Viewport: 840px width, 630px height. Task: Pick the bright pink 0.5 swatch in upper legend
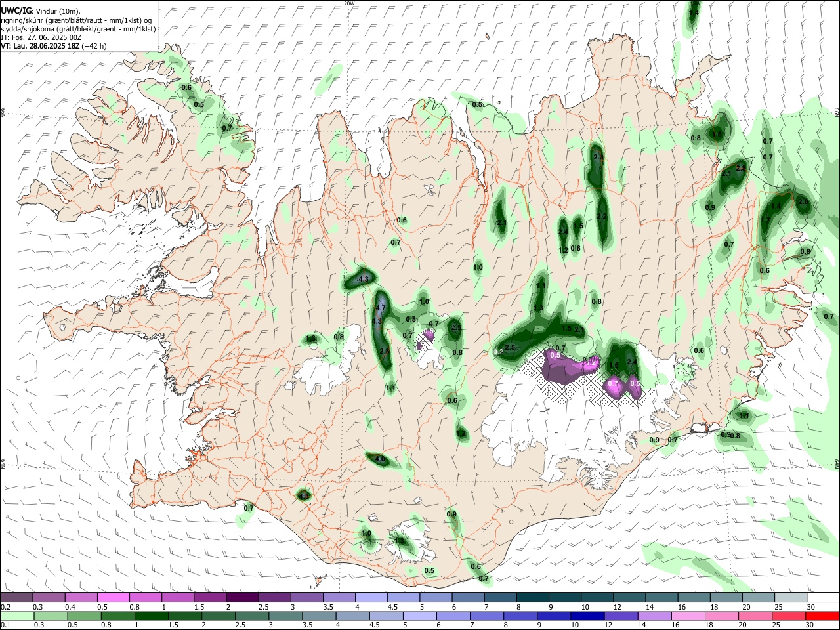pyautogui.click(x=114, y=598)
